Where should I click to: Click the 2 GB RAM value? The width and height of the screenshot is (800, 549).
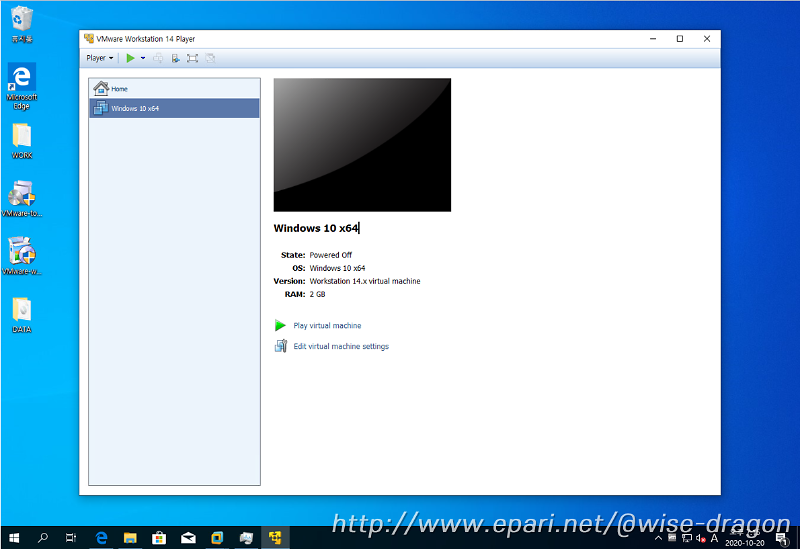(317, 294)
